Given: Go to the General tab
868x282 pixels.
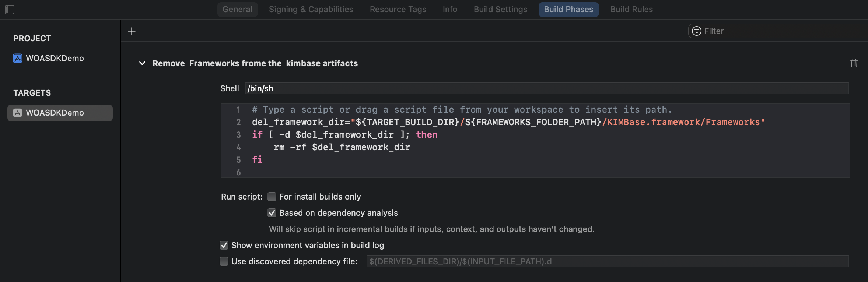Looking at the screenshot, I should point(237,10).
